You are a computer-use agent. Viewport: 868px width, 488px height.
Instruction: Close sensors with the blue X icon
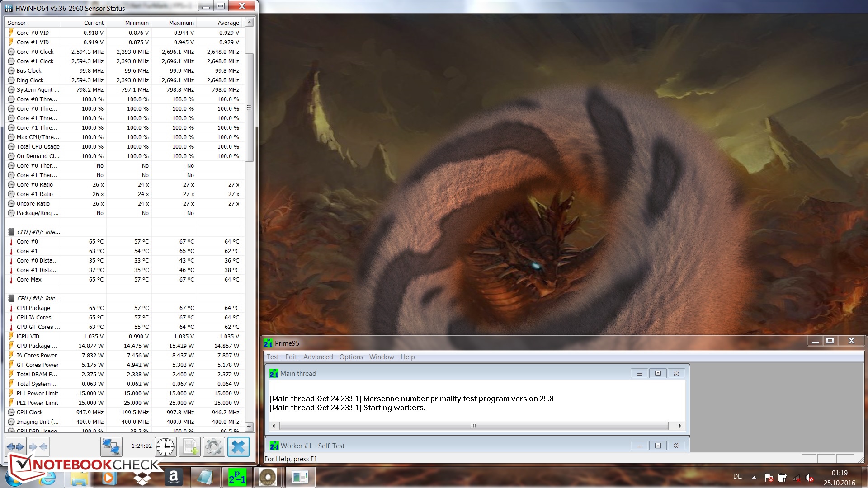[238, 446]
